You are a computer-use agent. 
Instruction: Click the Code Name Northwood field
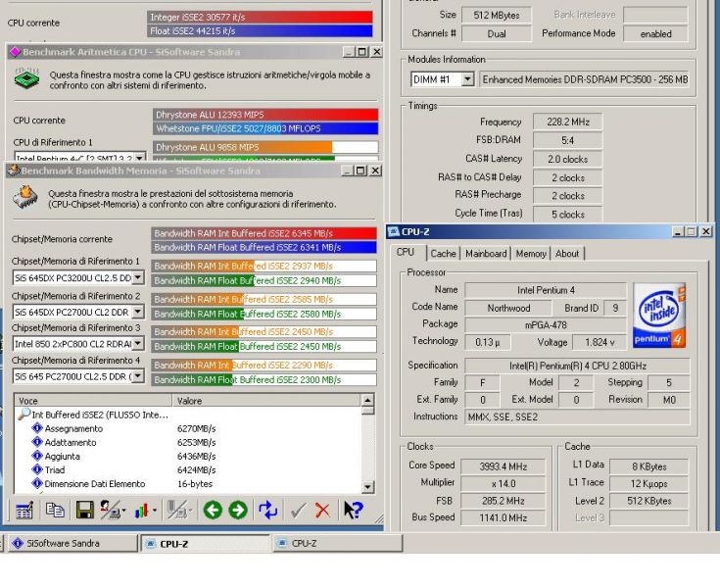coord(508,308)
